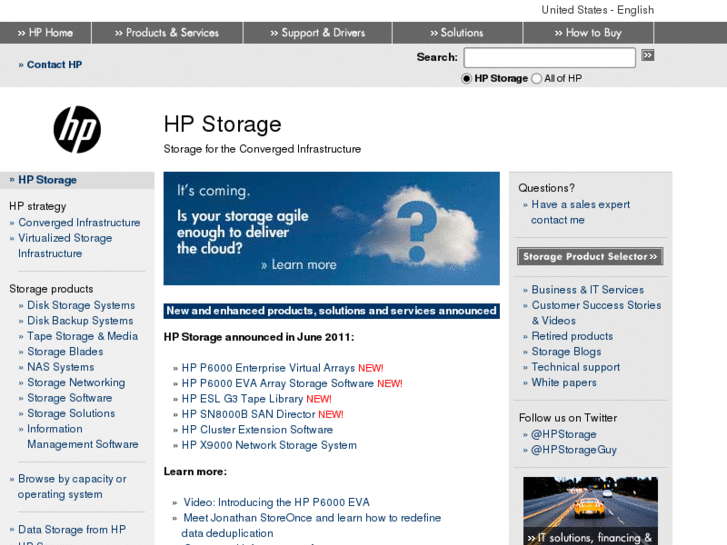Open Storage Solutions link

[71, 413]
